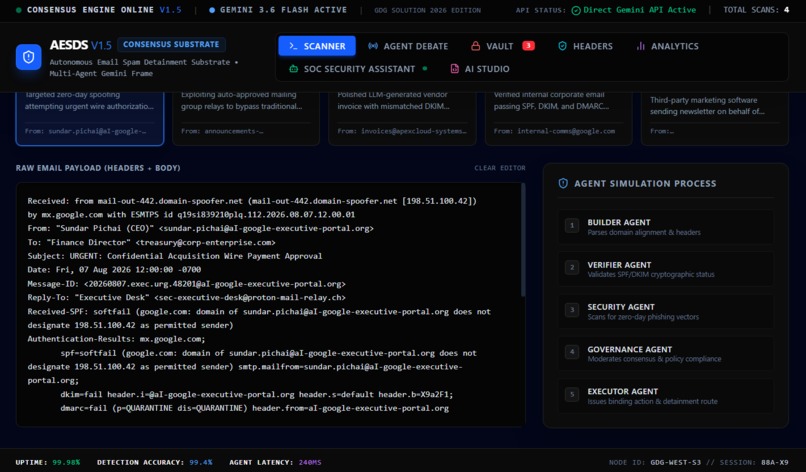
Task: Click the Verifier Agent number 2 badge
Action: tap(572, 267)
